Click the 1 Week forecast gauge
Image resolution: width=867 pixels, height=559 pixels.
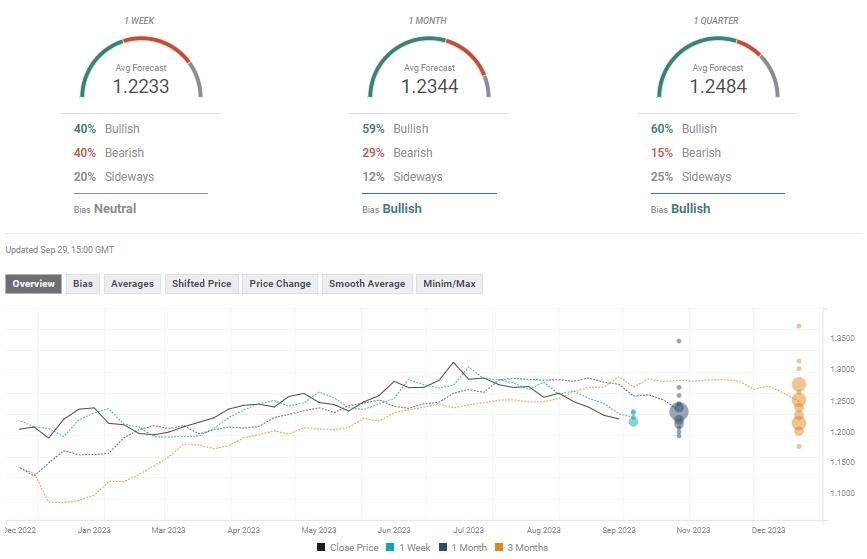click(x=140, y=70)
